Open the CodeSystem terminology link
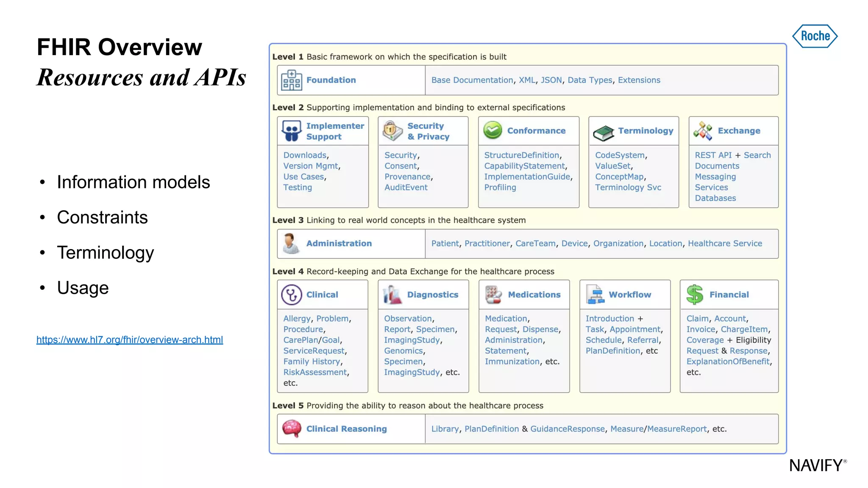The height and width of the screenshot is (488, 868). click(620, 155)
